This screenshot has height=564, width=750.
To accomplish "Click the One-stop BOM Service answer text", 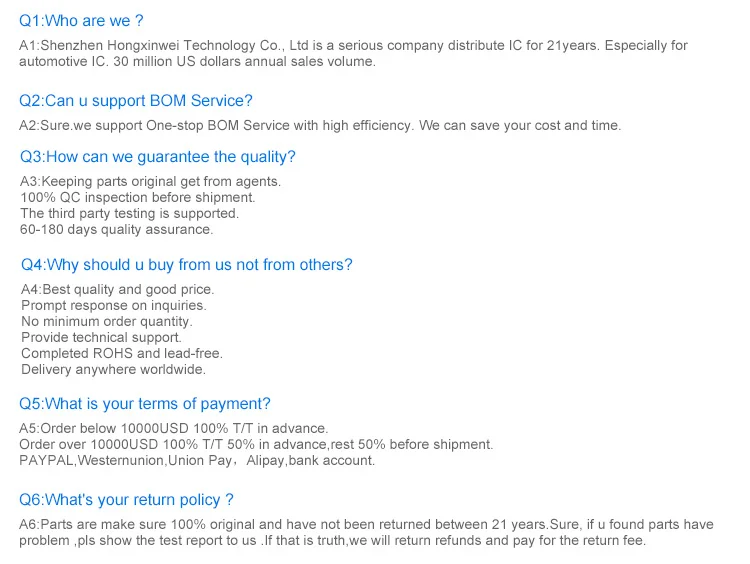I will pos(320,126).
